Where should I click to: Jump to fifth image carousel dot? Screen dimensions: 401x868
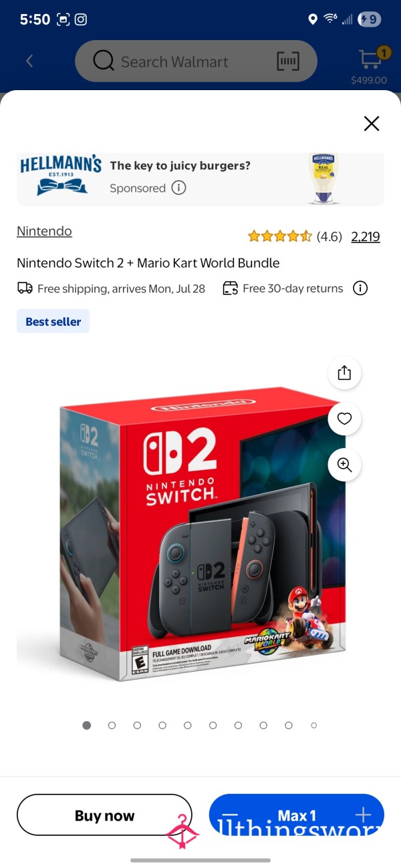(x=188, y=725)
